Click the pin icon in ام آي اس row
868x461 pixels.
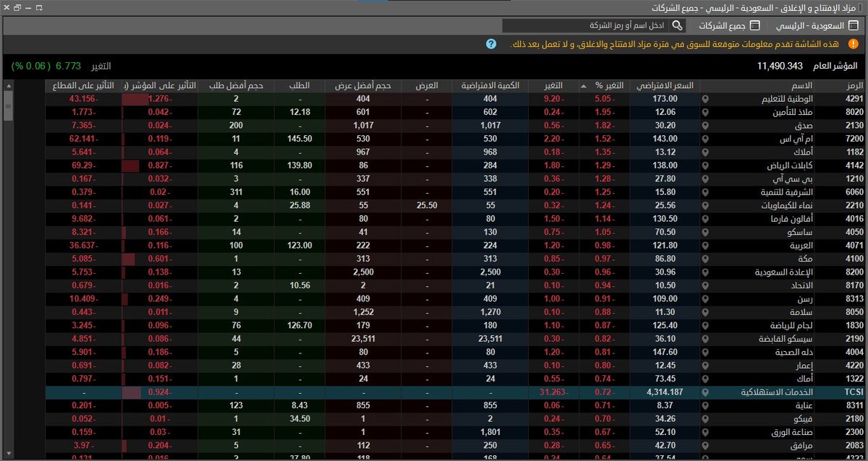click(x=705, y=139)
